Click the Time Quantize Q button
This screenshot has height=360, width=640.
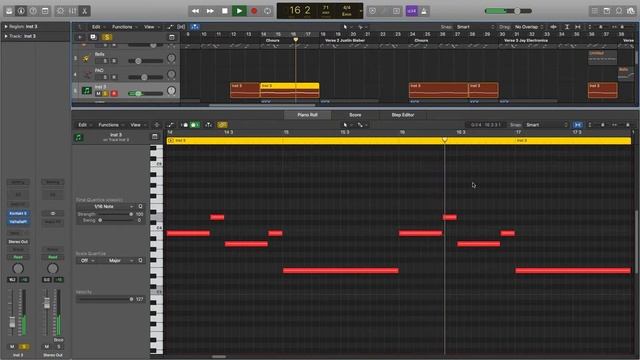(140, 207)
